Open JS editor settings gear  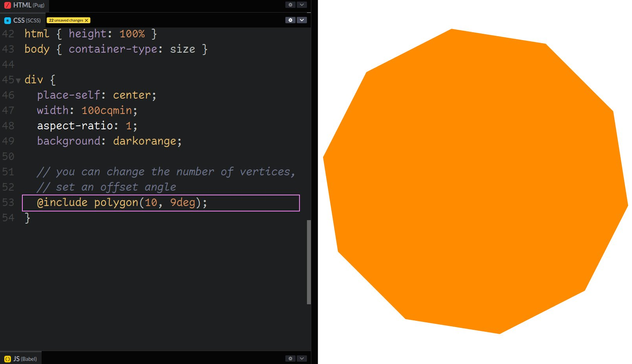click(290, 358)
